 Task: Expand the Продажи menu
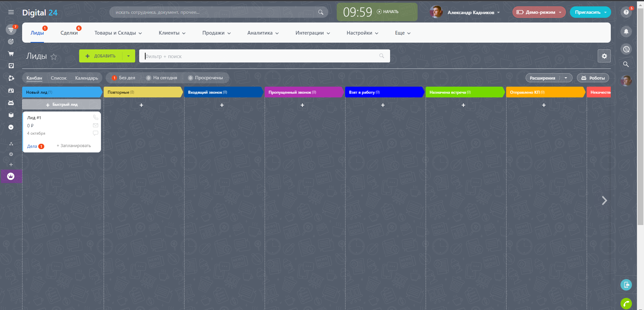[216, 33]
